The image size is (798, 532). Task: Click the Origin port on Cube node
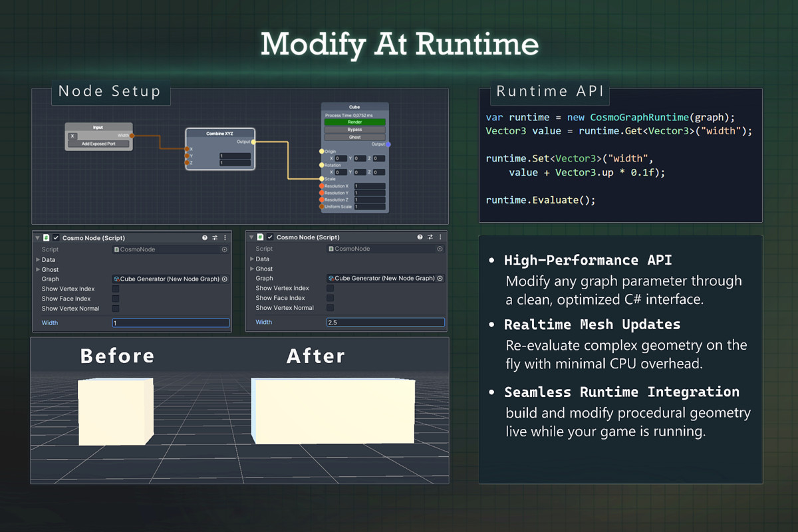click(x=322, y=152)
